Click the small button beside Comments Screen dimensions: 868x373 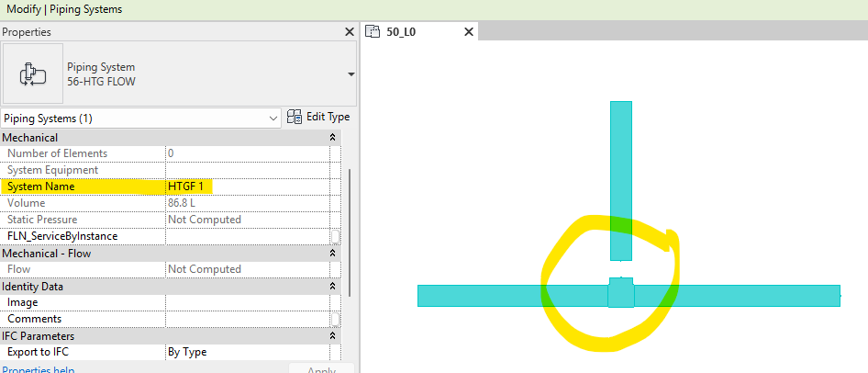click(336, 319)
